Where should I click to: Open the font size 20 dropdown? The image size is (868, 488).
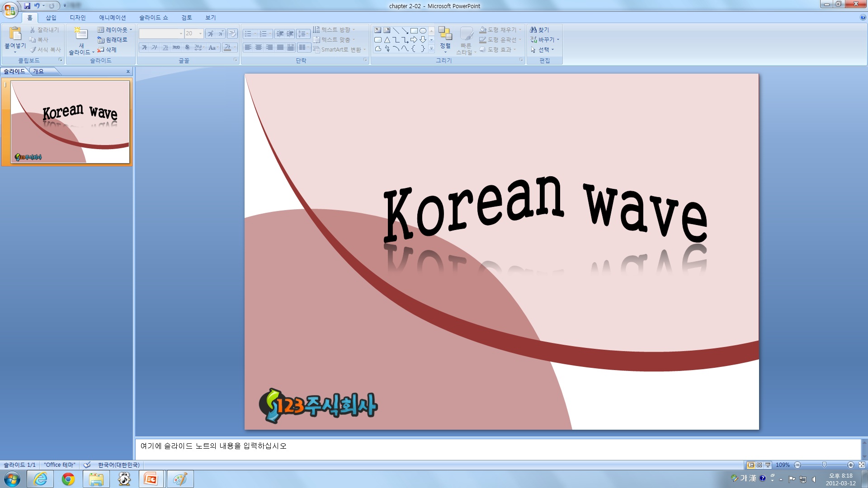[x=193, y=33]
